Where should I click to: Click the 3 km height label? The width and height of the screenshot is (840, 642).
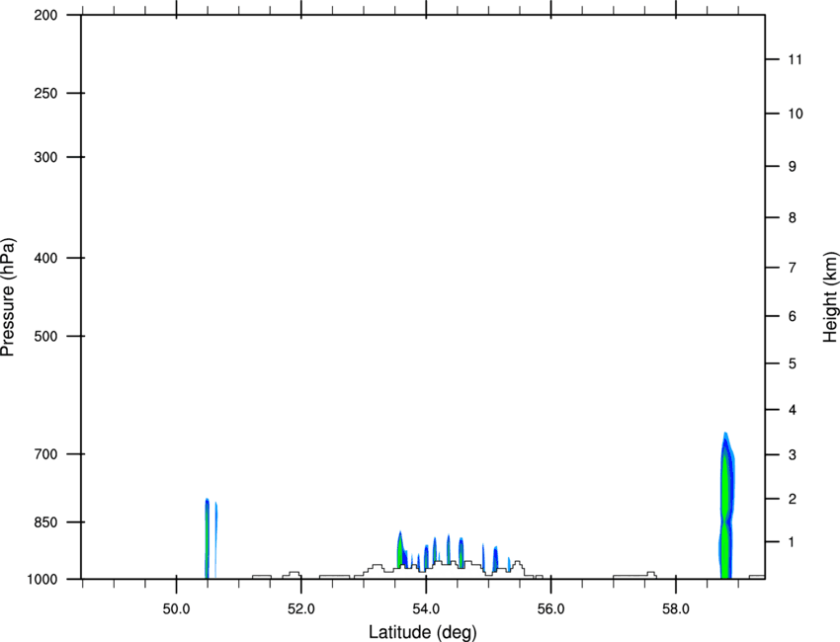793,454
